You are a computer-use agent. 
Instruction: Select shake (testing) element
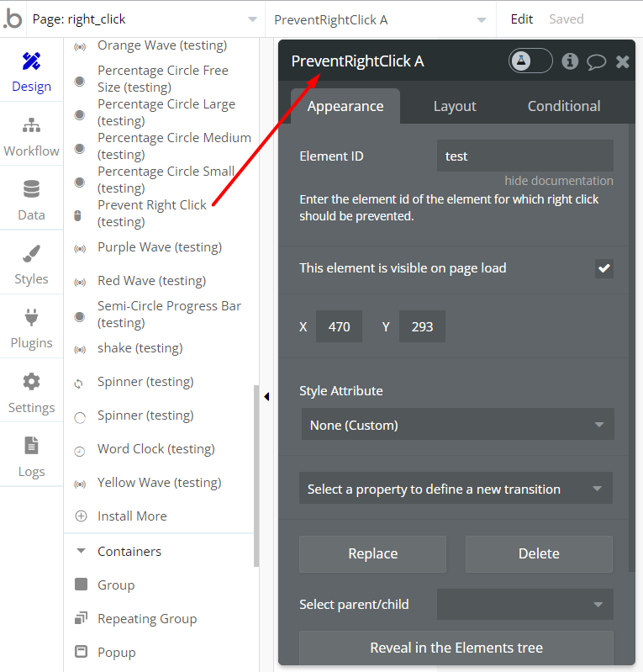pyautogui.click(x=140, y=348)
